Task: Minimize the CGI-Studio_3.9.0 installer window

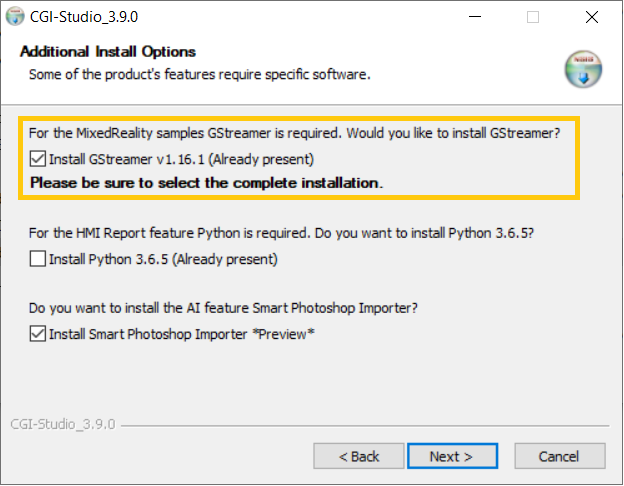Action: [474, 17]
